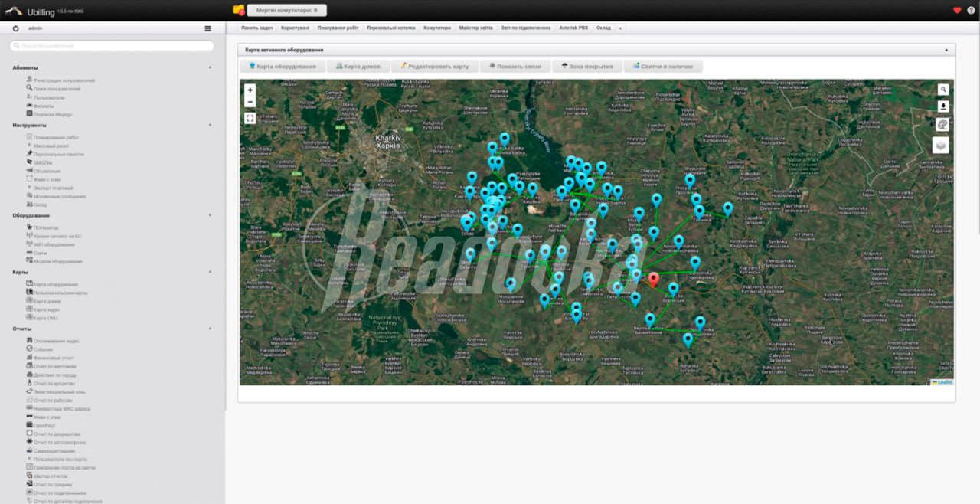Zoom out on the equipment map
Image resolution: width=980 pixels, height=504 pixels.
point(250,102)
